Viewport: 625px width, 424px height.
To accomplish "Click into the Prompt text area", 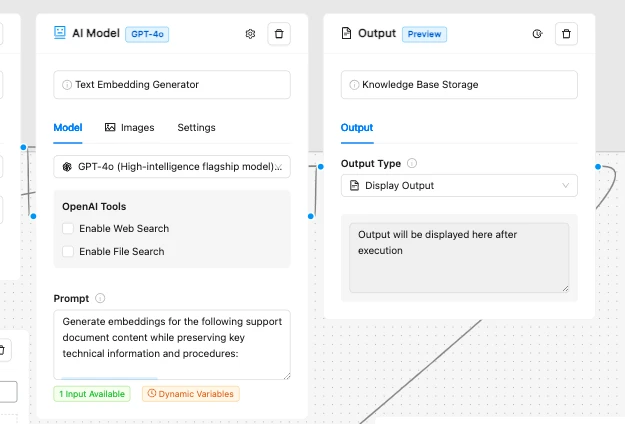I will tap(172, 344).
